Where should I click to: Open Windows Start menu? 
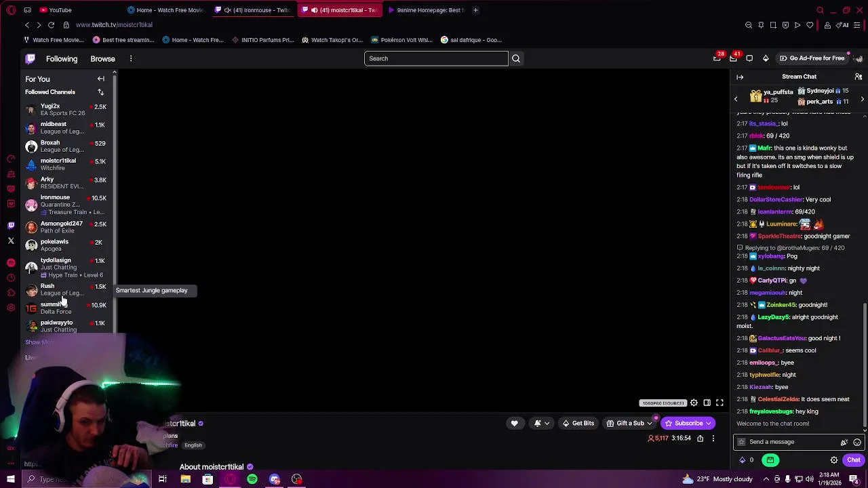pos(10,479)
